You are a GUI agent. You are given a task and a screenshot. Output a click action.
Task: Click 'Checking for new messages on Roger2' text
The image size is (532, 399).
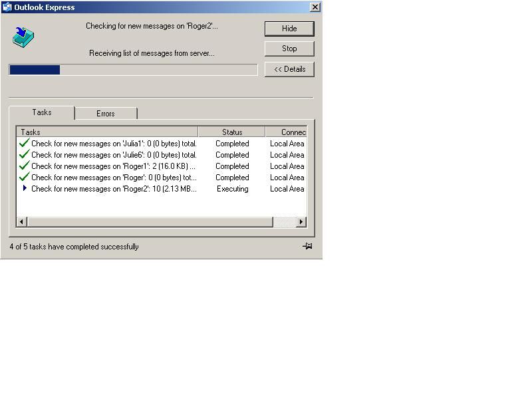pyautogui.click(x=152, y=26)
